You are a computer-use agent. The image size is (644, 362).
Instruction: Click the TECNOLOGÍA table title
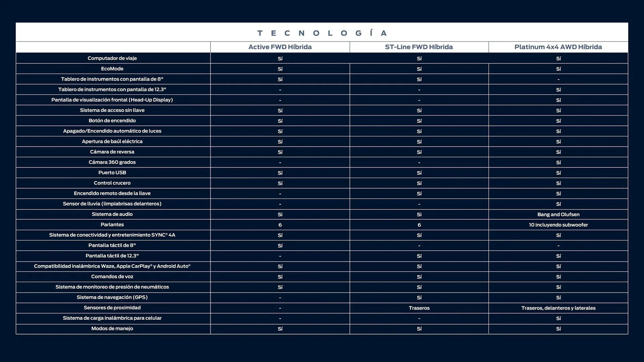tap(322, 33)
